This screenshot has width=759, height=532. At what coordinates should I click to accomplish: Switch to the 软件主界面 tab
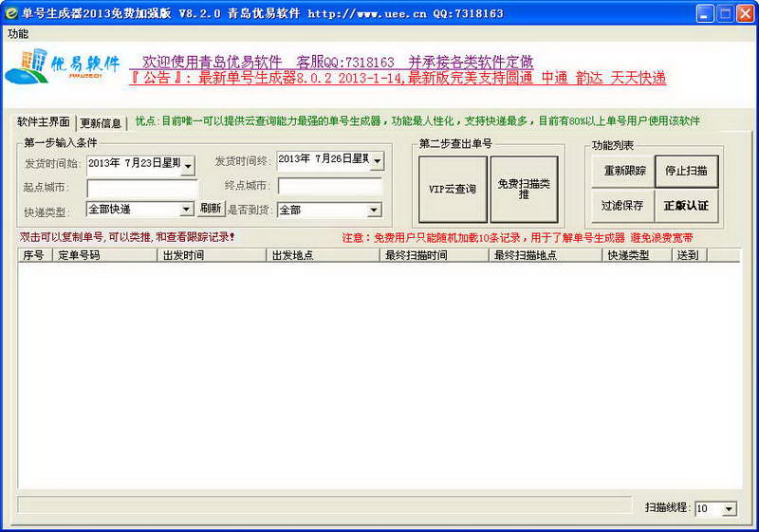pyautogui.click(x=43, y=122)
